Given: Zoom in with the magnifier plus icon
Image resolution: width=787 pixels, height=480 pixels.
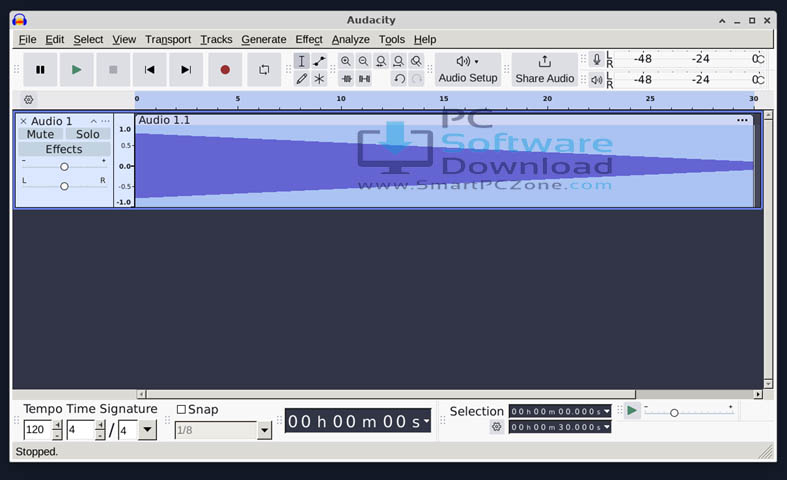Looking at the screenshot, I should pos(346,61).
